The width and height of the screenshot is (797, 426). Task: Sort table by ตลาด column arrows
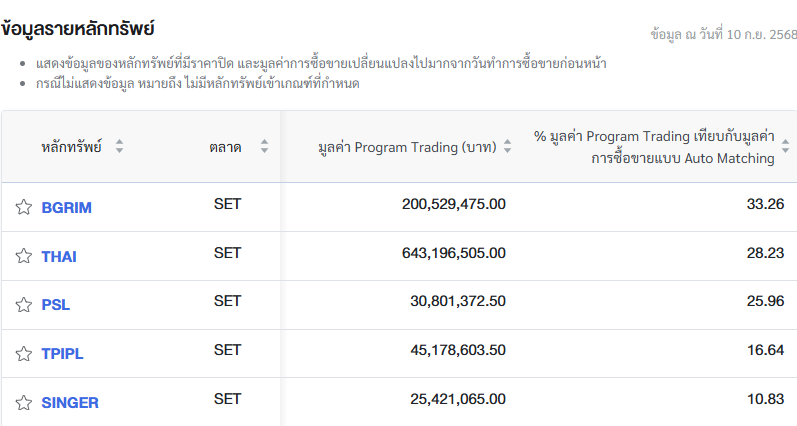coord(264,147)
